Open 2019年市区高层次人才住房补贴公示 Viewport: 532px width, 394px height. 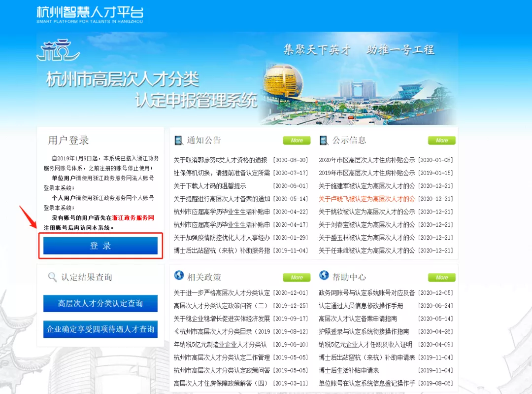[x=367, y=173]
